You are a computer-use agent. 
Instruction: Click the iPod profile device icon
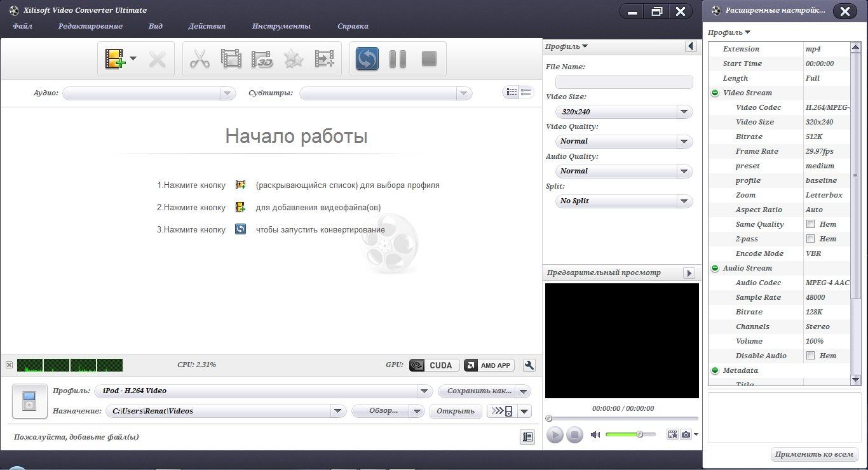tap(29, 401)
